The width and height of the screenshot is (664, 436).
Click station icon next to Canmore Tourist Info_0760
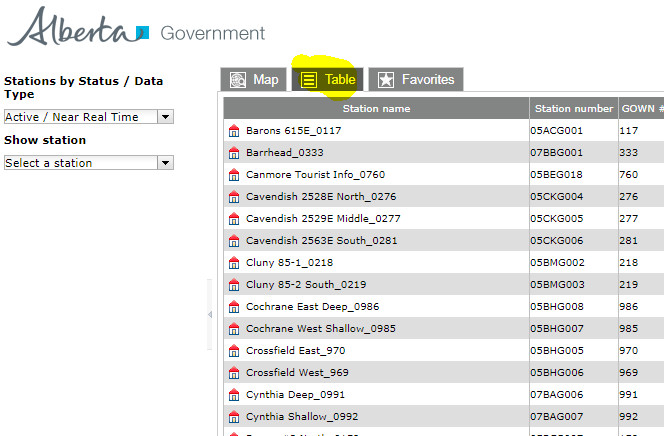pos(234,174)
